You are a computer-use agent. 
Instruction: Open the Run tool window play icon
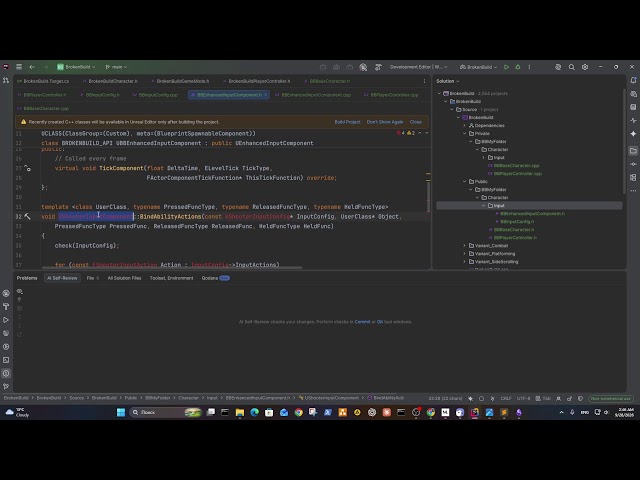[x=6, y=320]
